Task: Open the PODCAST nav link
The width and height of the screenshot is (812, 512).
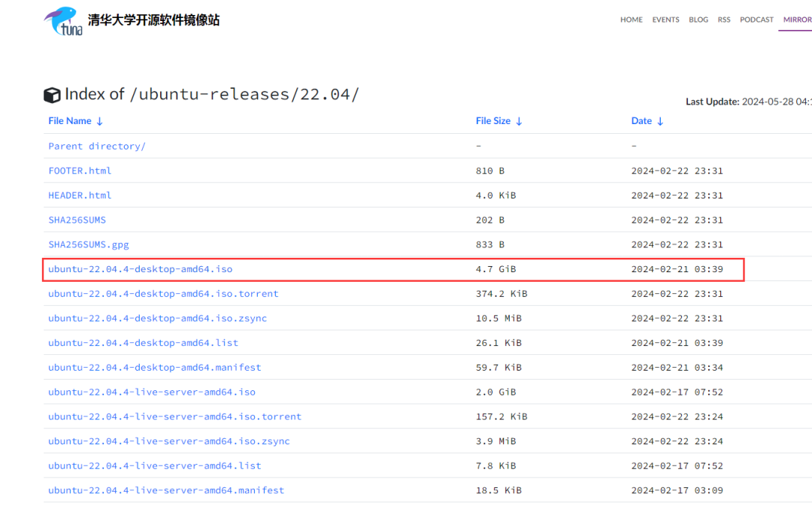Action: 756,20
